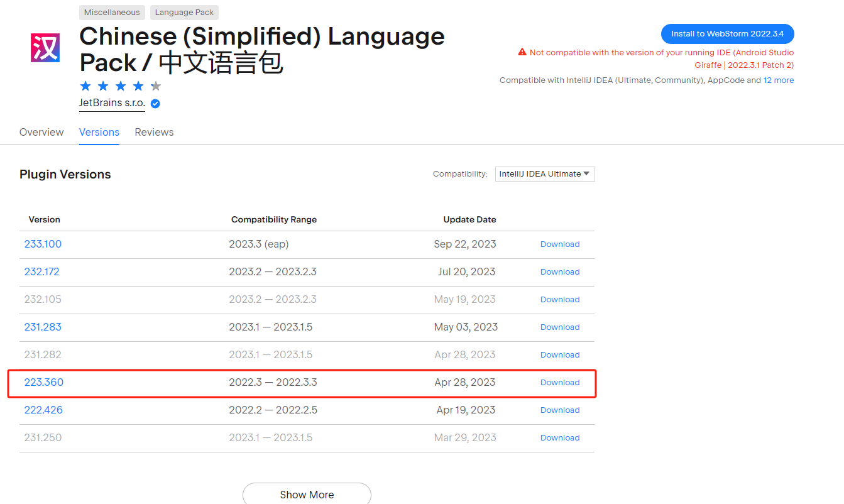Image resolution: width=844 pixels, height=504 pixels.
Task: Click the Version column header
Action: tap(45, 219)
